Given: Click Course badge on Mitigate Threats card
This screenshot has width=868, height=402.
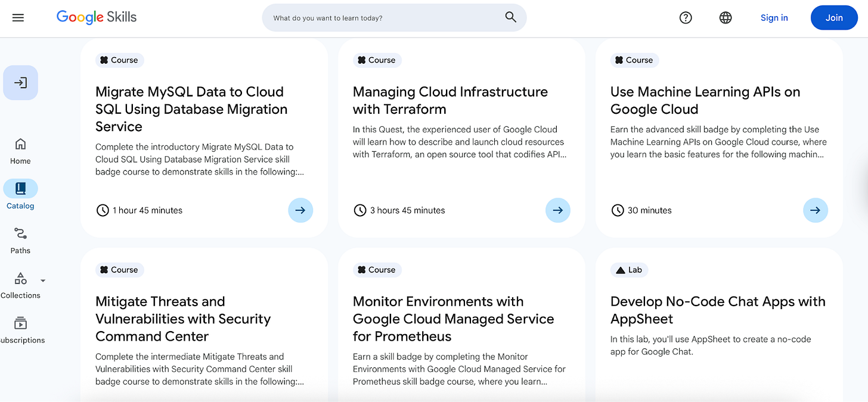Looking at the screenshot, I should [x=119, y=270].
